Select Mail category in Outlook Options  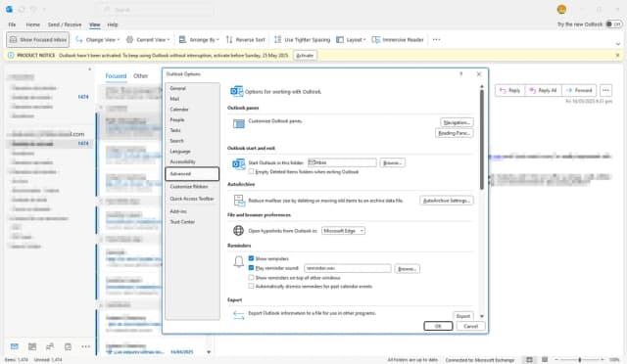[x=192, y=99]
